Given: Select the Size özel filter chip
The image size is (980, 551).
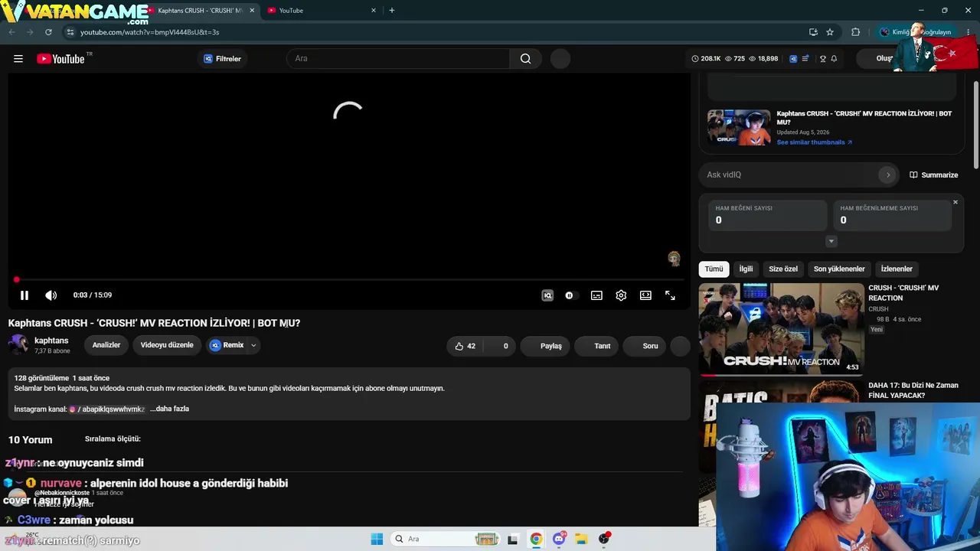Looking at the screenshot, I should point(783,269).
